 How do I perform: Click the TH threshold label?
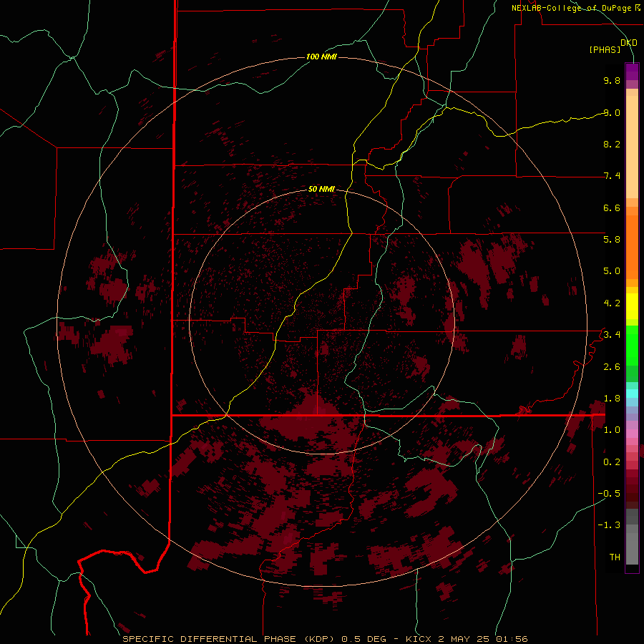[x=615, y=557]
